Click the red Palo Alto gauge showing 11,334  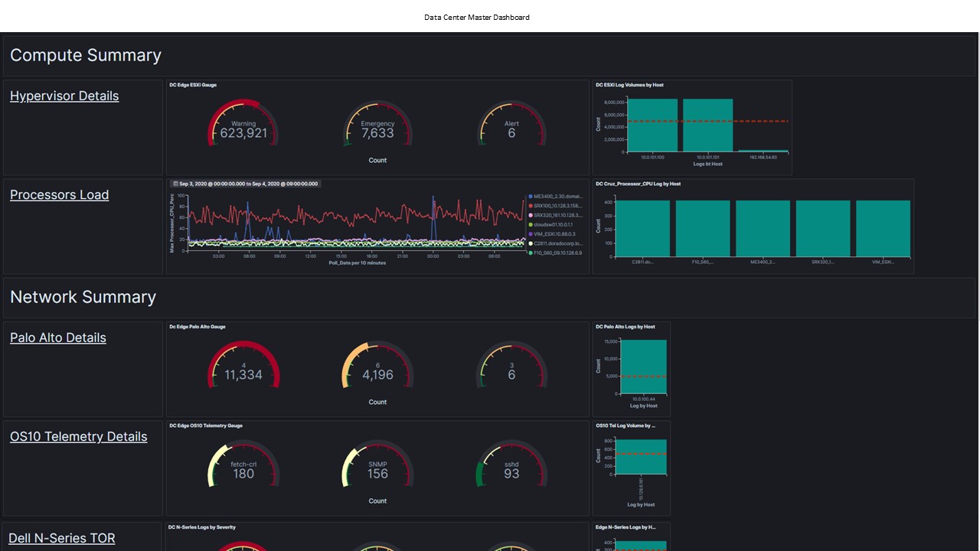tap(243, 368)
